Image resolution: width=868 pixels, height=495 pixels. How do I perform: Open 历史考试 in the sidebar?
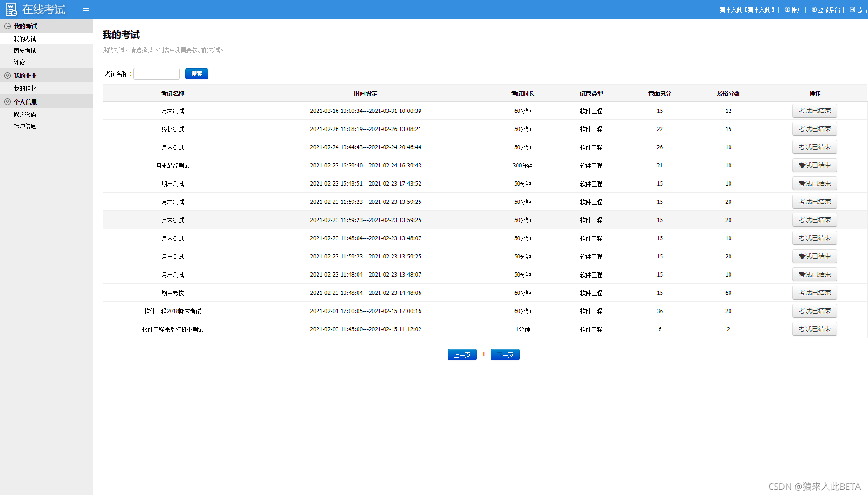[25, 50]
